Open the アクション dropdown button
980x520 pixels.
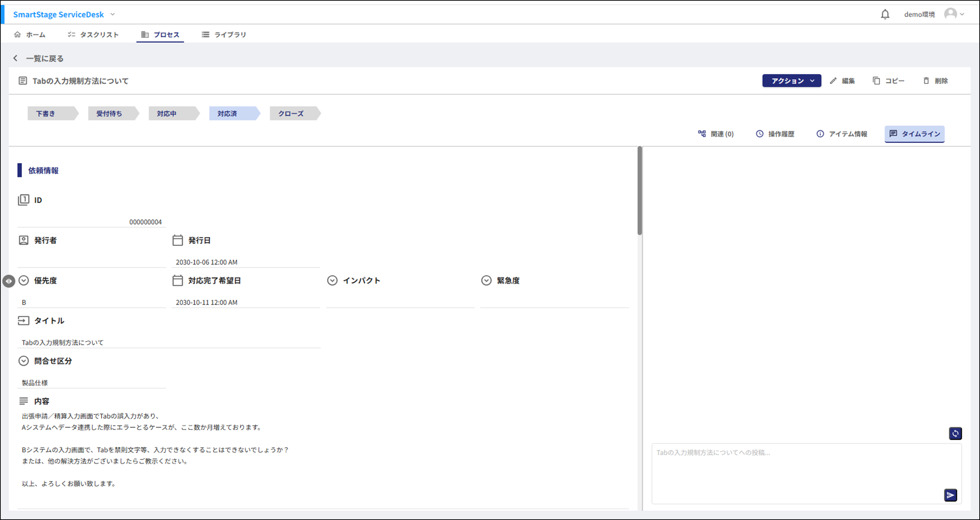tap(791, 81)
